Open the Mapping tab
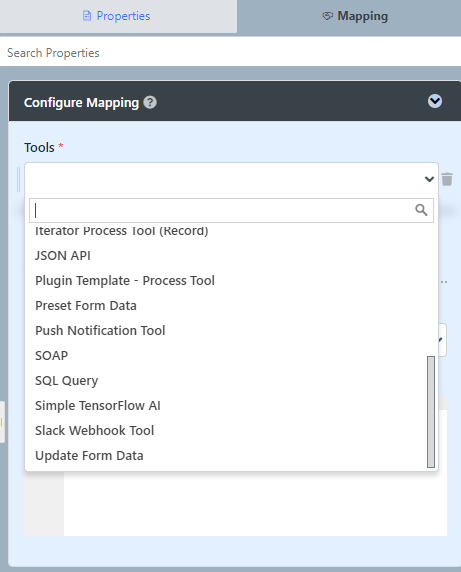461x572 pixels. [349, 16]
